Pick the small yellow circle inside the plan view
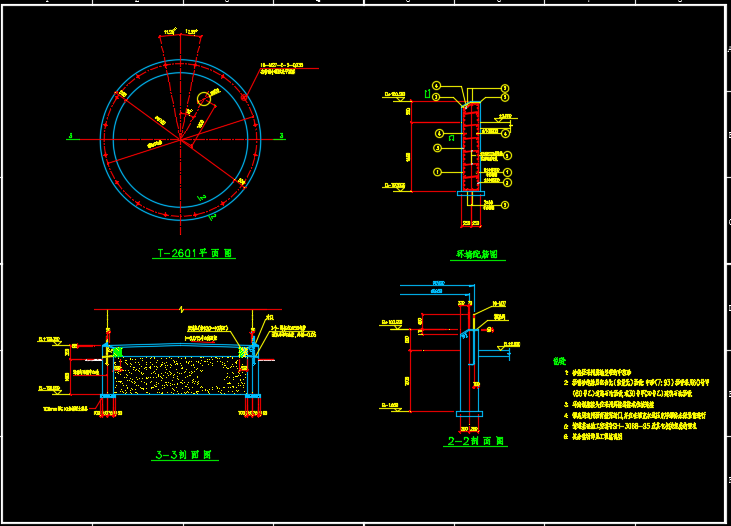The height and width of the screenshot is (526, 731). (x=204, y=99)
